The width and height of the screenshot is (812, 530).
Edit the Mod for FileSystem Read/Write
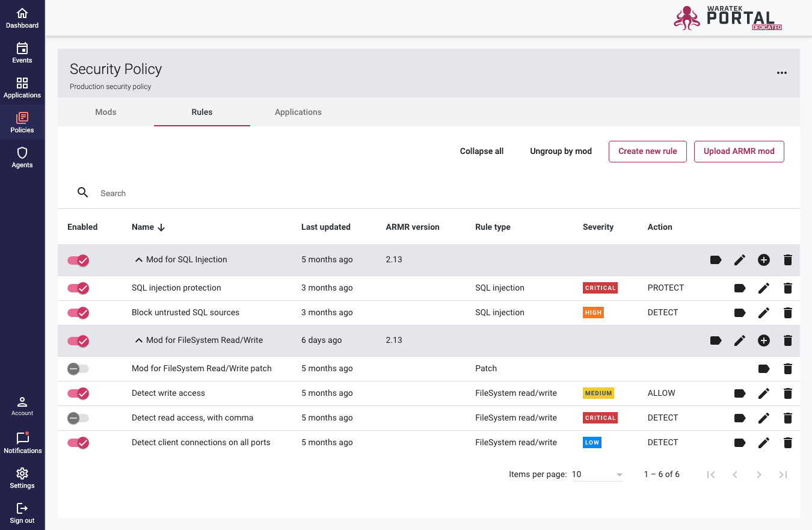tap(740, 340)
